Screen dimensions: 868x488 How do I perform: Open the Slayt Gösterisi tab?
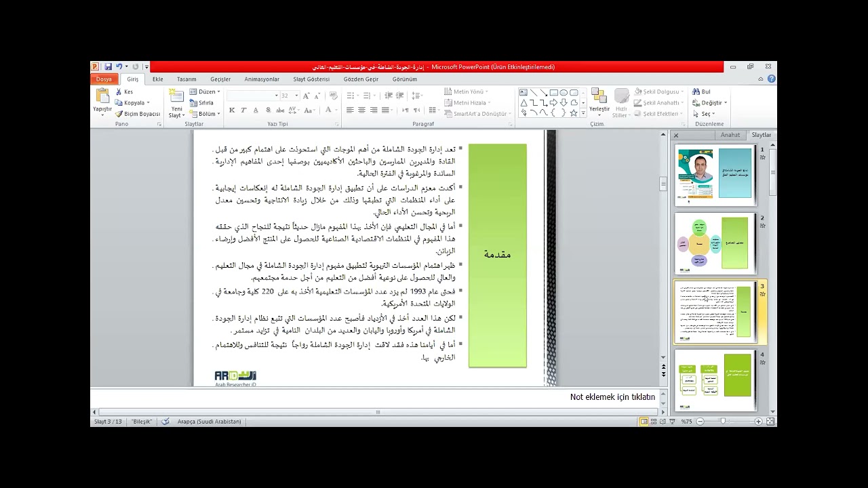click(x=311, y=79)
